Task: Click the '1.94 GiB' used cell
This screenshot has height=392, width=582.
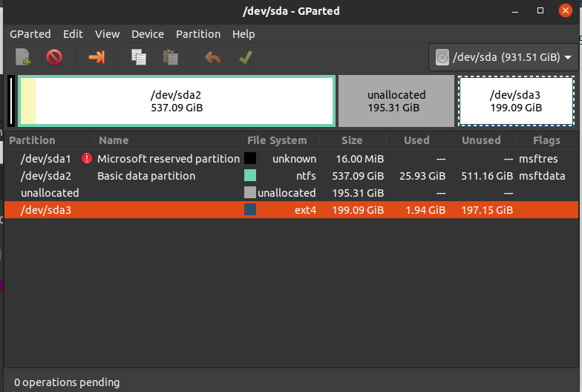Action: 425,210
